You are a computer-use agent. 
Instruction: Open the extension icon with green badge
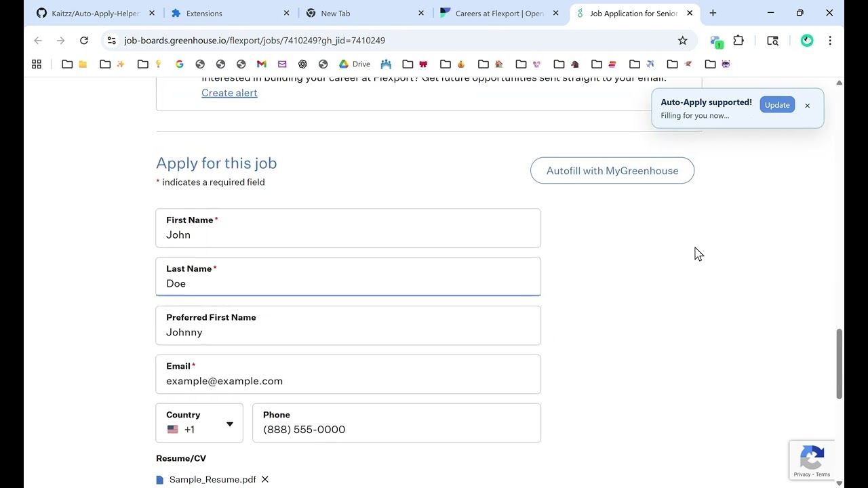(x=716, y=41)
